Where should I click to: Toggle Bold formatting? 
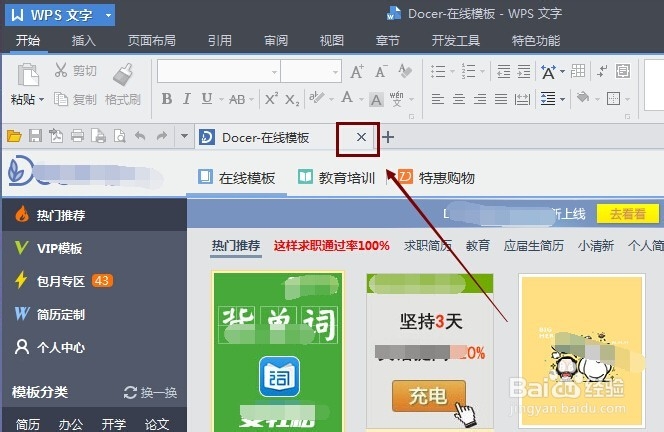tap(167, 99)
